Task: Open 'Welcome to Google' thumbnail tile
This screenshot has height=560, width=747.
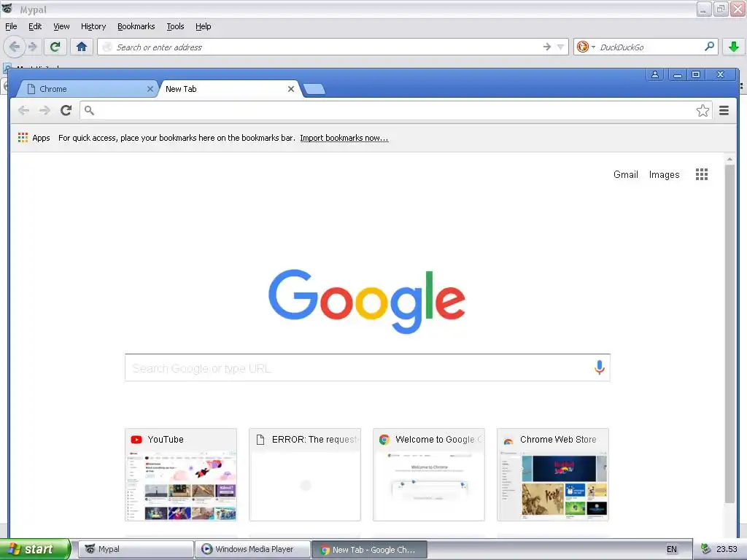Action: tap(429, 475)
